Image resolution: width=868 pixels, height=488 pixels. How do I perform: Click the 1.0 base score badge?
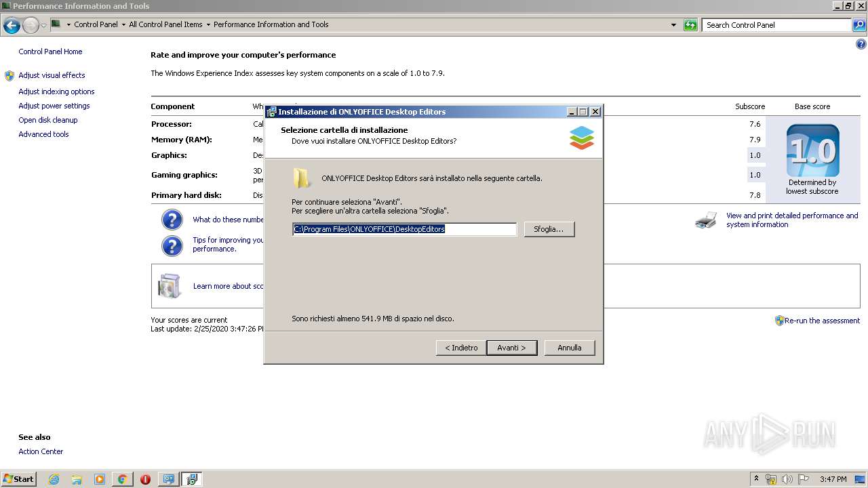coord(812,150)
